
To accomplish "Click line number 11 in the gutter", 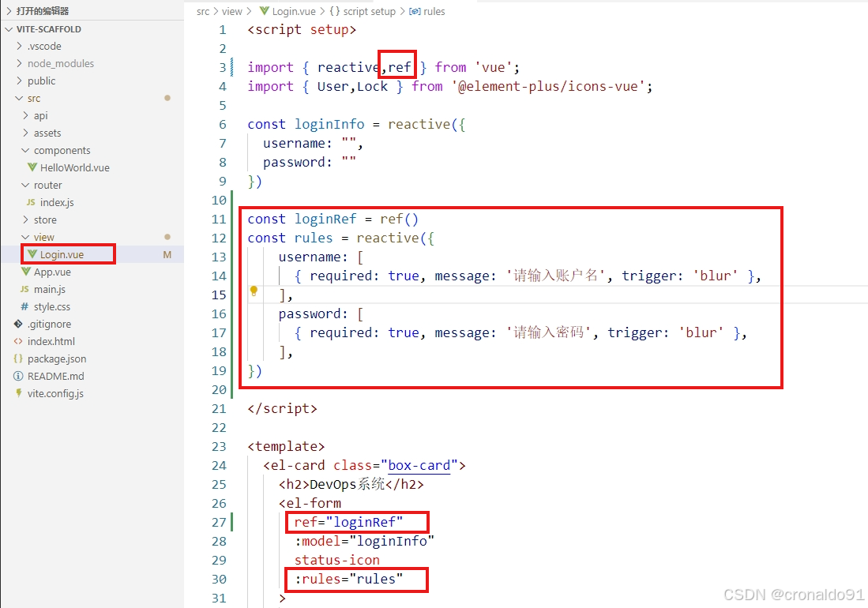I will (220, 219).
